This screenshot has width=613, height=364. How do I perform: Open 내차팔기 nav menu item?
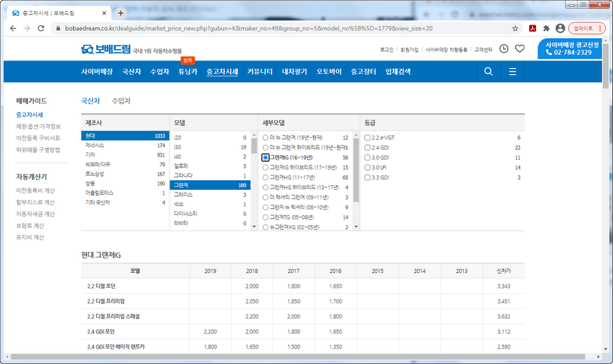pyautogui.click(x=294, y=71)
